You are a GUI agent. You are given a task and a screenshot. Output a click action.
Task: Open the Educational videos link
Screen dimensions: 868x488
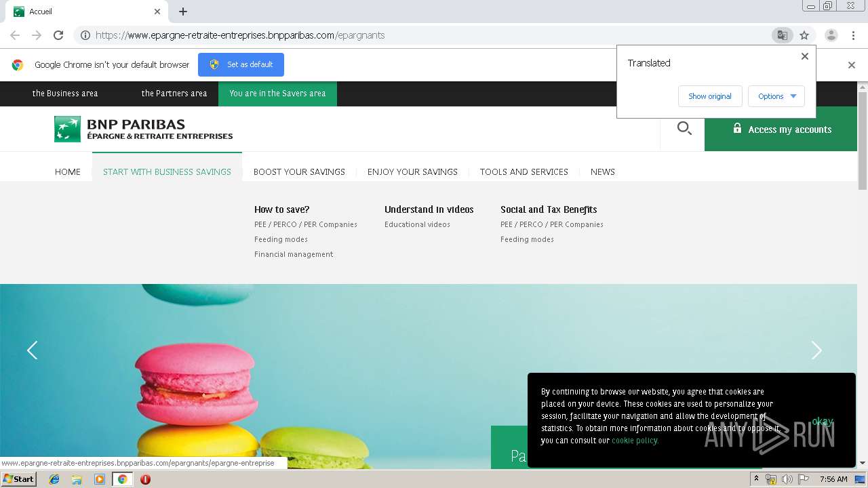pos(417,224)
